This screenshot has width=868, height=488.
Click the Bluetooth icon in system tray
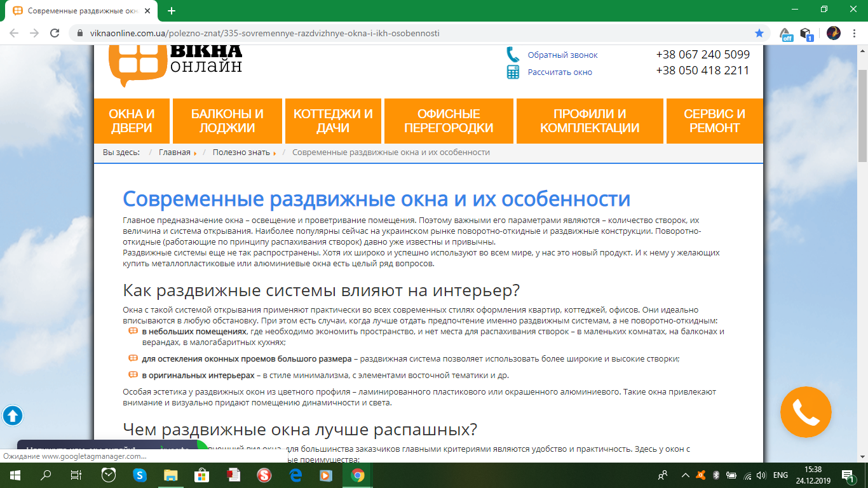coord(715,475)
